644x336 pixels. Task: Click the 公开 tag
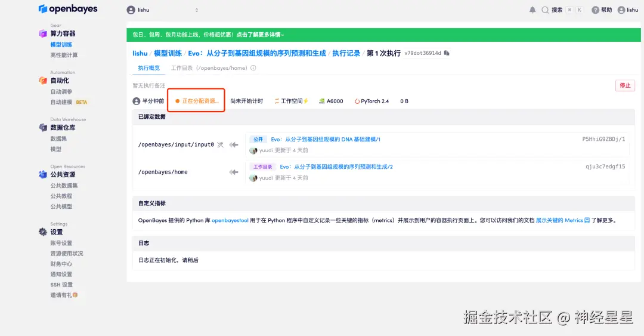258,140
